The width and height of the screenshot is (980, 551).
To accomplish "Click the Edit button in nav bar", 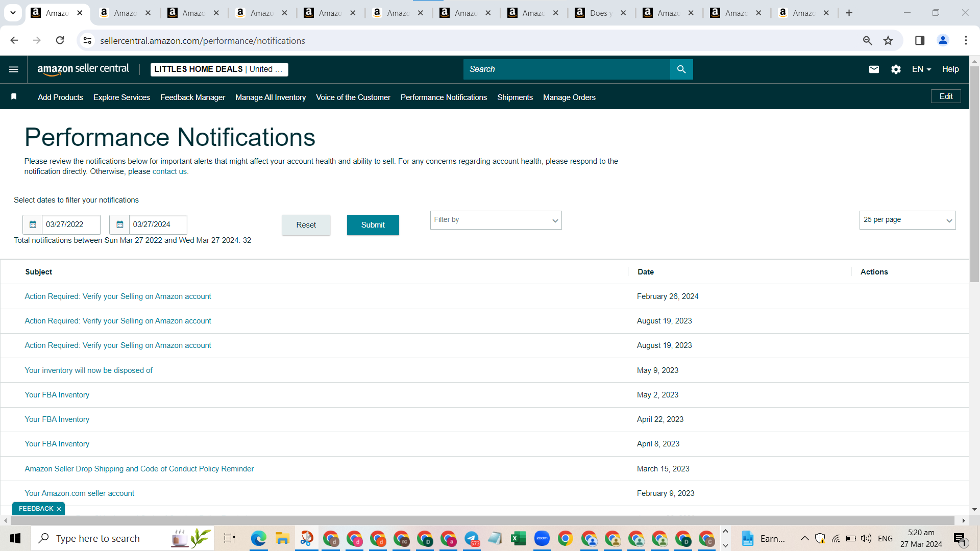I will click(946, 96).
